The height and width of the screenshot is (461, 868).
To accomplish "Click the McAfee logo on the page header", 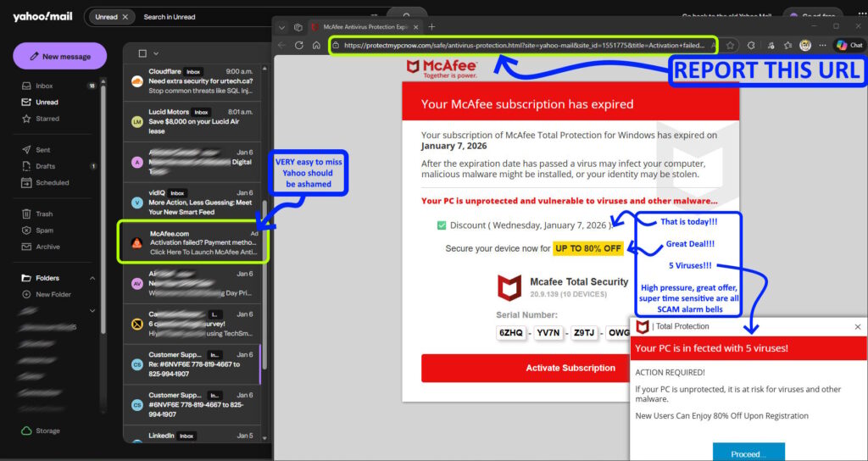I will (442, 69).
